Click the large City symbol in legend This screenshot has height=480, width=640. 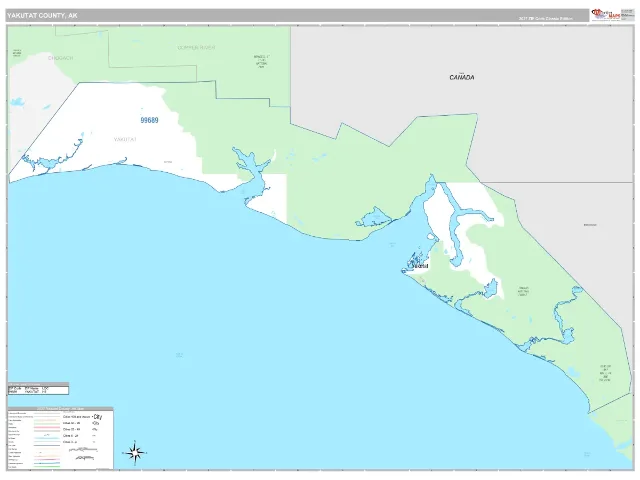tap(97, 417)
